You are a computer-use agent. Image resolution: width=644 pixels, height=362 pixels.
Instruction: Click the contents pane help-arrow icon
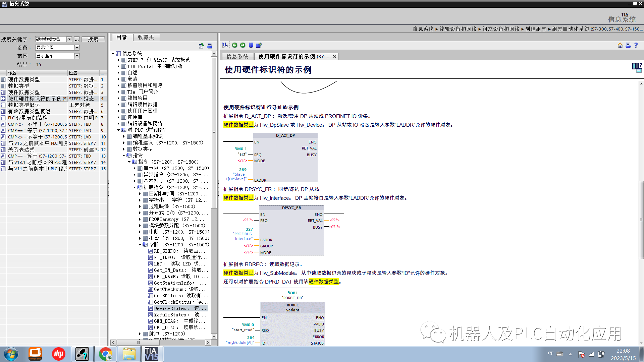pos(201,46)
